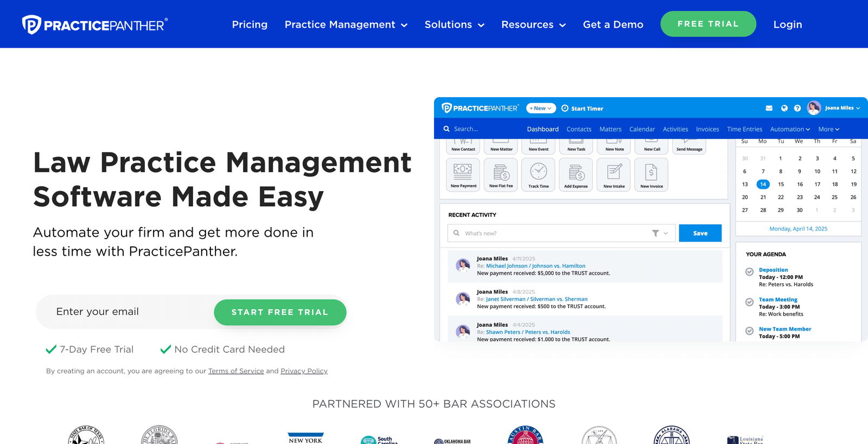Screen dimensions: 868x444
Task: Select the New Flat Fee icon
Action: 501,173
